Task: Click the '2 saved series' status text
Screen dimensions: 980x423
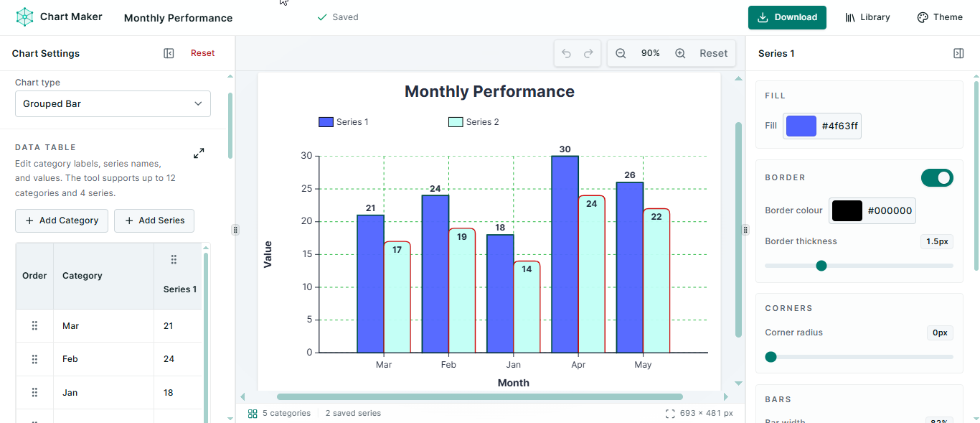Action: pyautogui.click(x=353, y=414)
